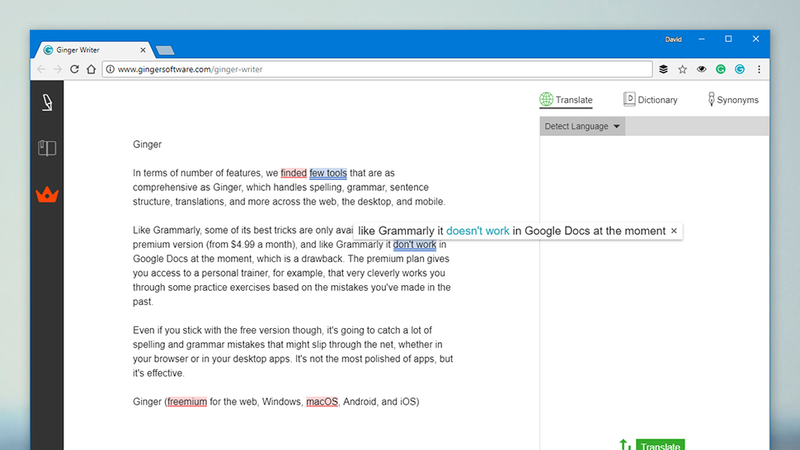
Task: Close the Ginger Writer tab
Action: point(143,50)
